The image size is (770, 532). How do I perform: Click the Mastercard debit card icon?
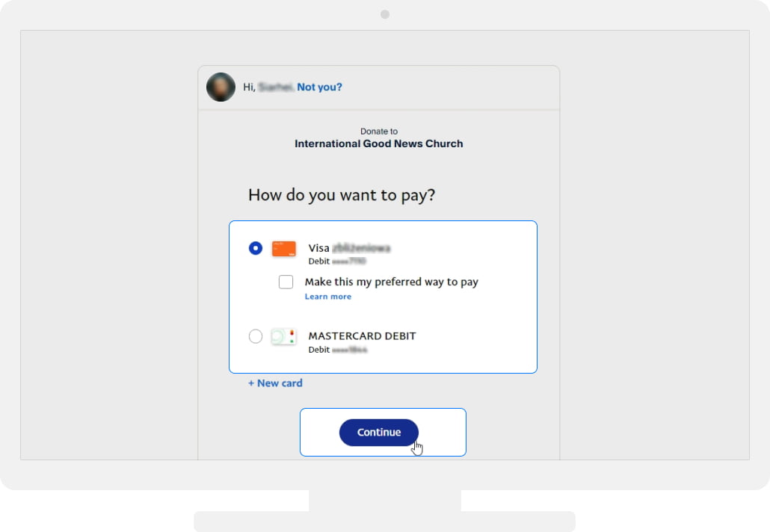tap(284, 337)
